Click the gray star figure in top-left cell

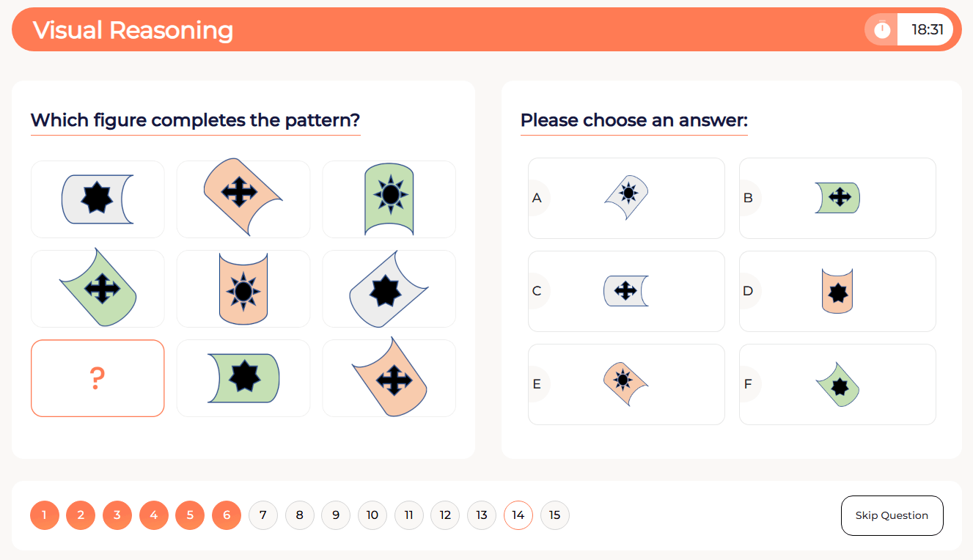tap(98, 199)
